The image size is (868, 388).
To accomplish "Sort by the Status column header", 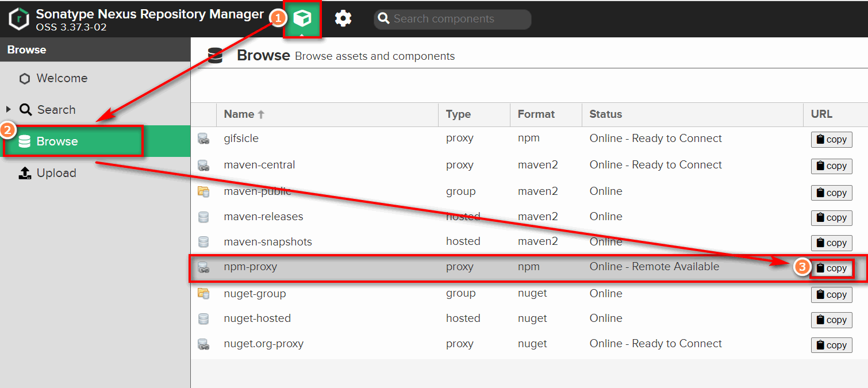I will [692, 114].
